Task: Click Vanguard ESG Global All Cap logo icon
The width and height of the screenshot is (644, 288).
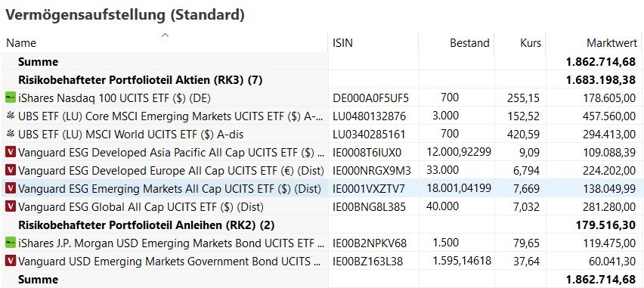Action: point(11,206)
